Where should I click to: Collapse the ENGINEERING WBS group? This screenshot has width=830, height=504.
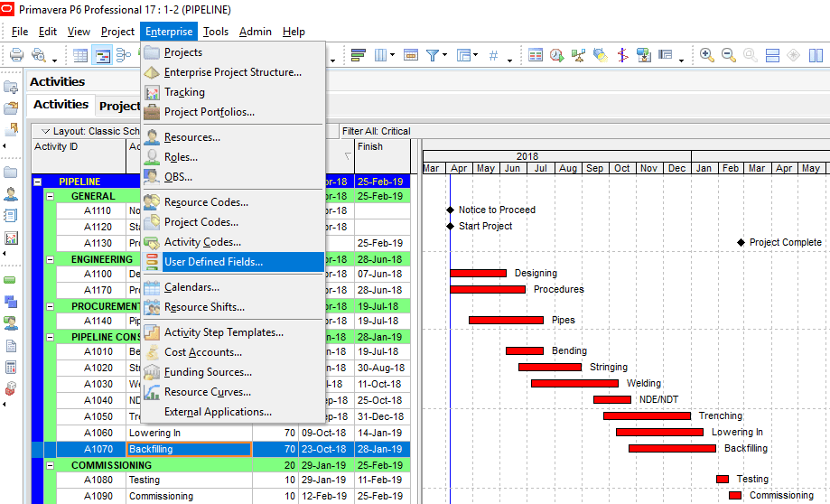[x=51, y=259]
